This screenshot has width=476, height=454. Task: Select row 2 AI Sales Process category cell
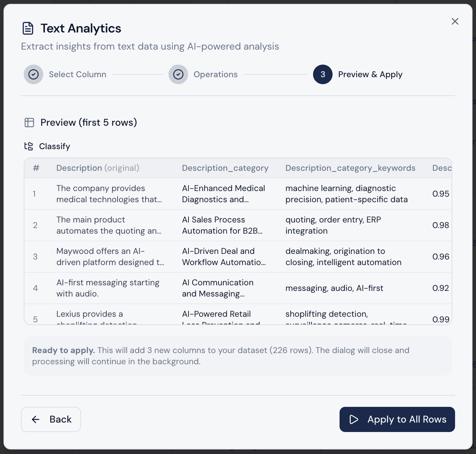[x=222, y=225]
